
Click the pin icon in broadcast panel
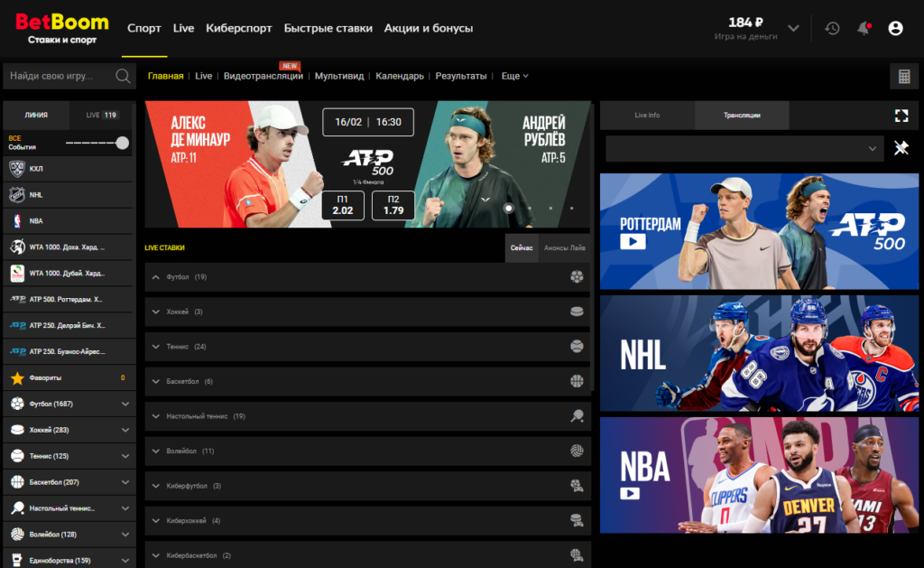[901, 148]
